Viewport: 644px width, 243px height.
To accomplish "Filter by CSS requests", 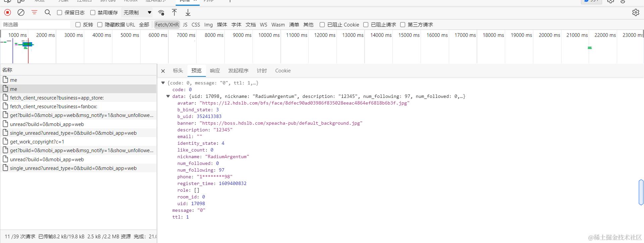I will point(196,24).
